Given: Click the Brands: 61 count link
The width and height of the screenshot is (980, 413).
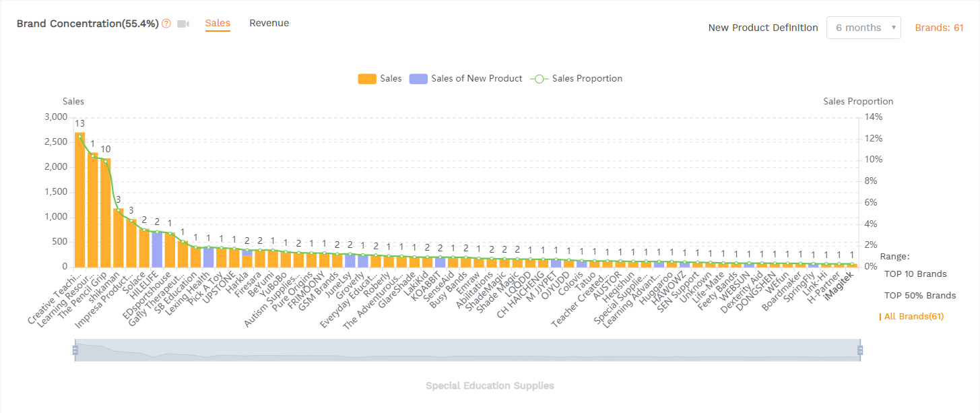Looking at the screenshot, I should [939, 28].
